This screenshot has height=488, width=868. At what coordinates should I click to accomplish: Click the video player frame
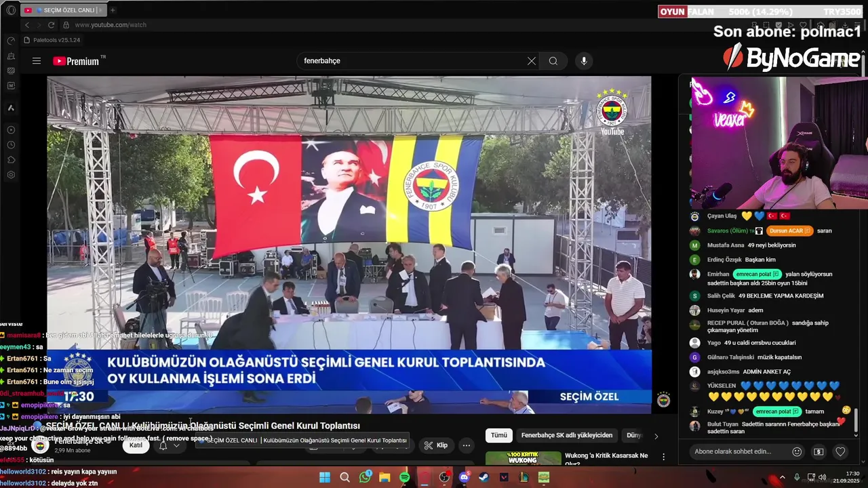tap(349, 245)
